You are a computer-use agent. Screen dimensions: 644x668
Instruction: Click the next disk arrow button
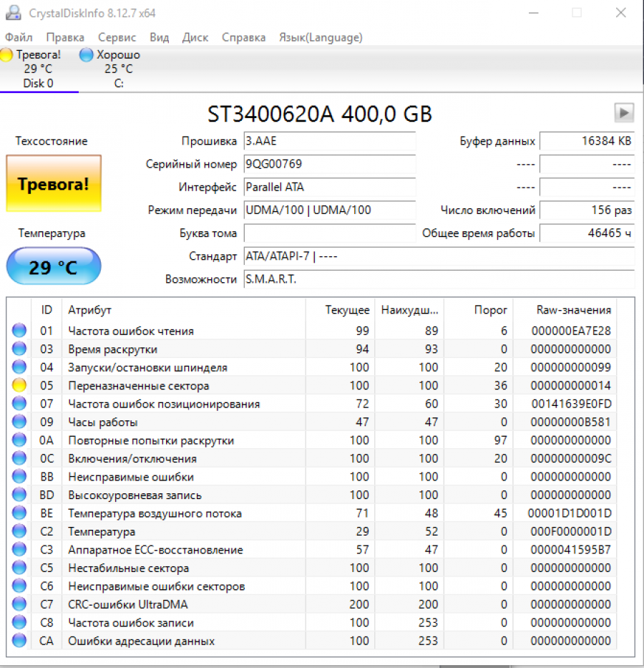[624, 113]
